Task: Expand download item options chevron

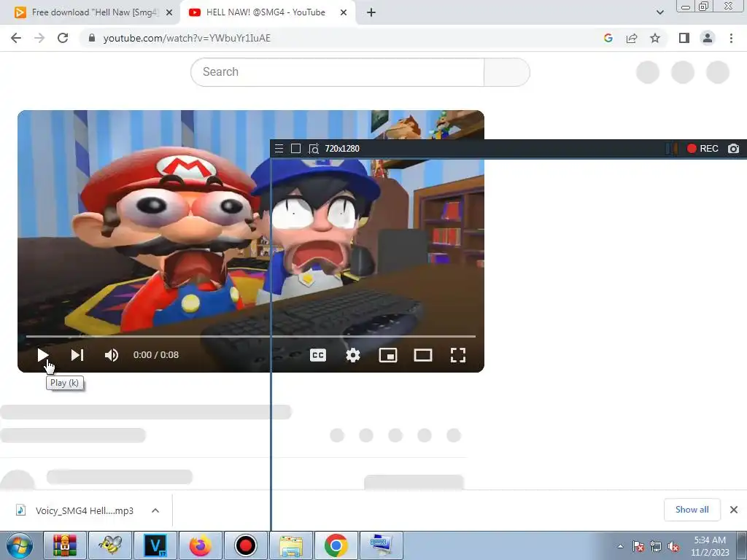Action: click(x=155, y=510)
